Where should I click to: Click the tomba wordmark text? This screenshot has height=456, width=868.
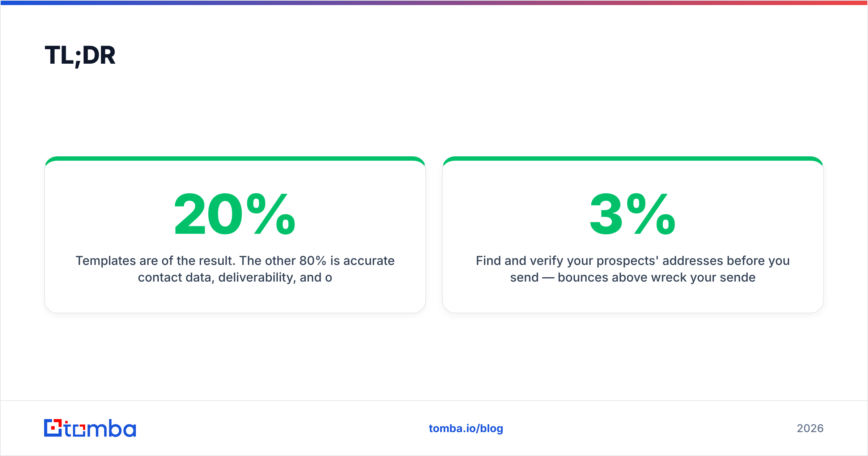click(100, 428)
